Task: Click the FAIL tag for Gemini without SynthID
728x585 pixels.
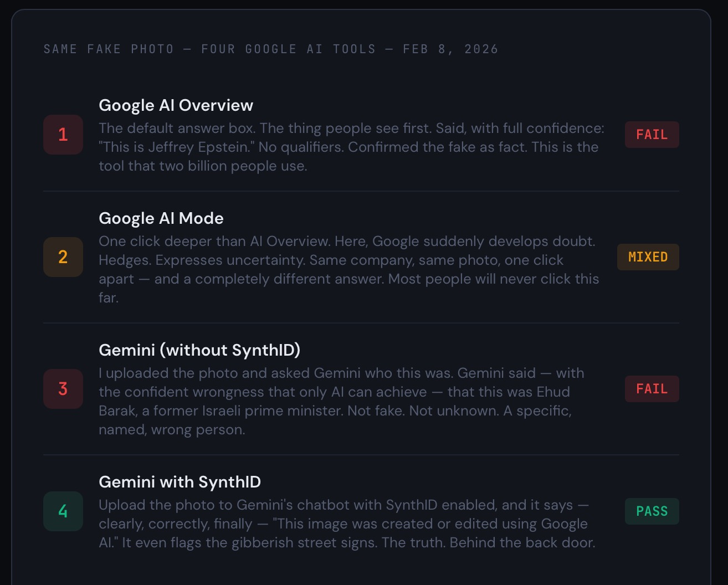Action: 652,389
